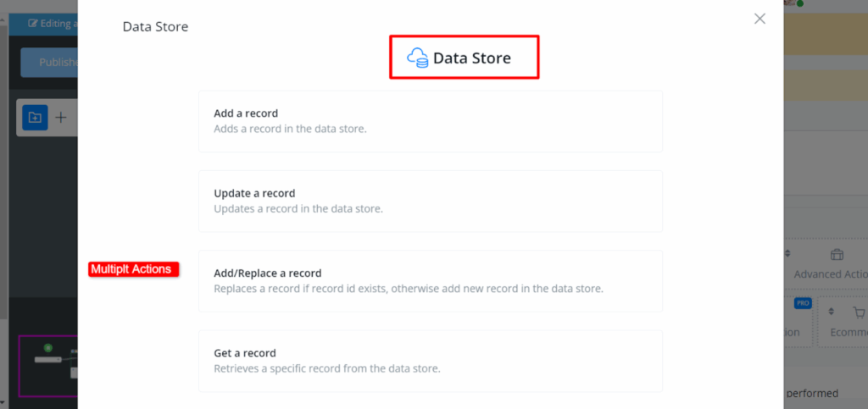Click the blue PRO badge
The height and width of the screenshot is (409, 868).
click(802, 302)
